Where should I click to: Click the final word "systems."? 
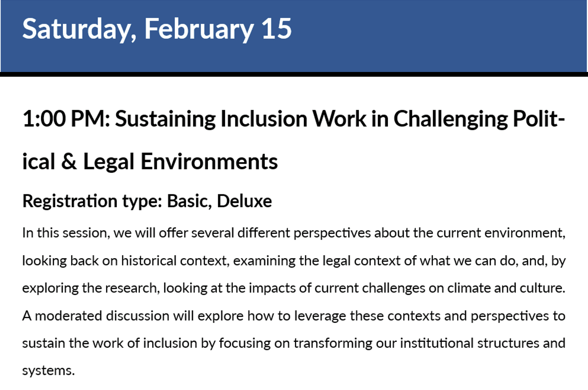[x=48, y=371]
